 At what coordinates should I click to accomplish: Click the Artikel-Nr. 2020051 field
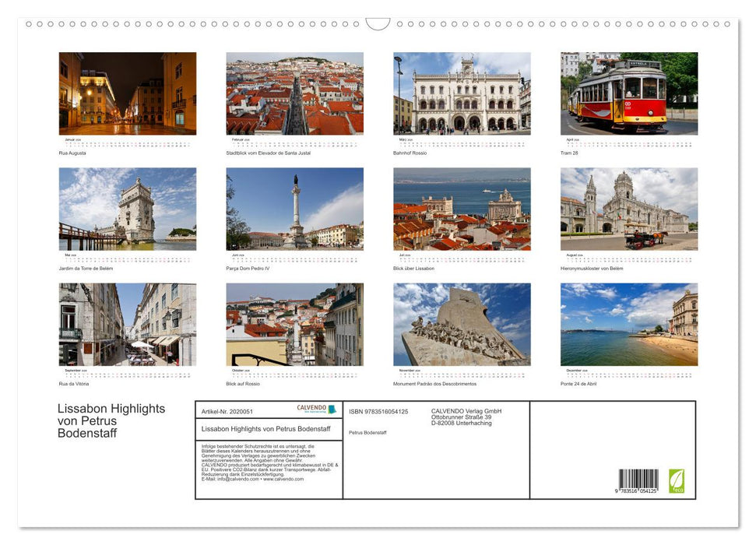click(x=227, y=410)
